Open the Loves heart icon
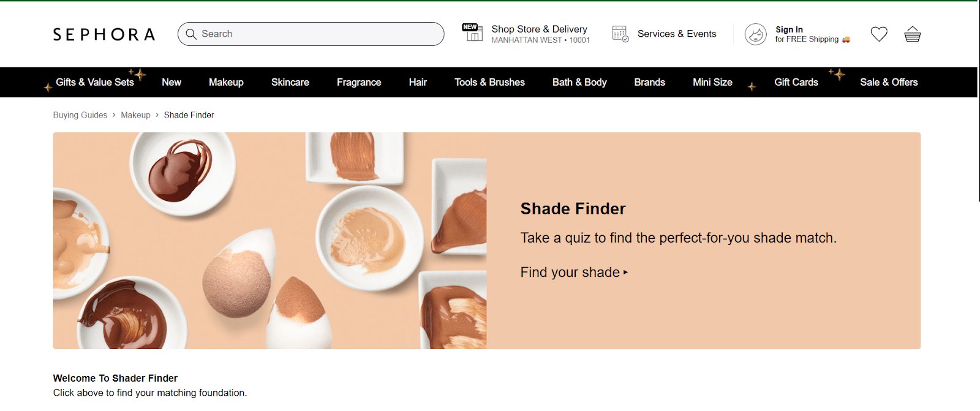 879,34
